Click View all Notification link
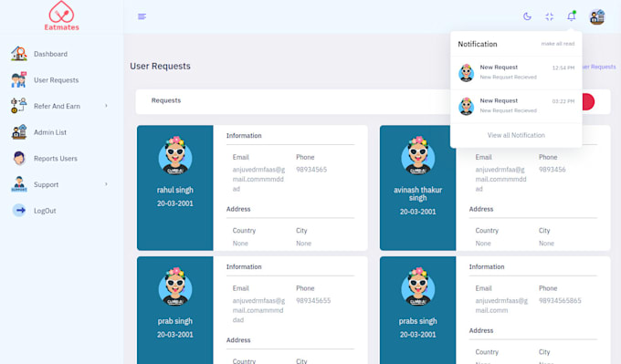 click(x=516, y=135)
